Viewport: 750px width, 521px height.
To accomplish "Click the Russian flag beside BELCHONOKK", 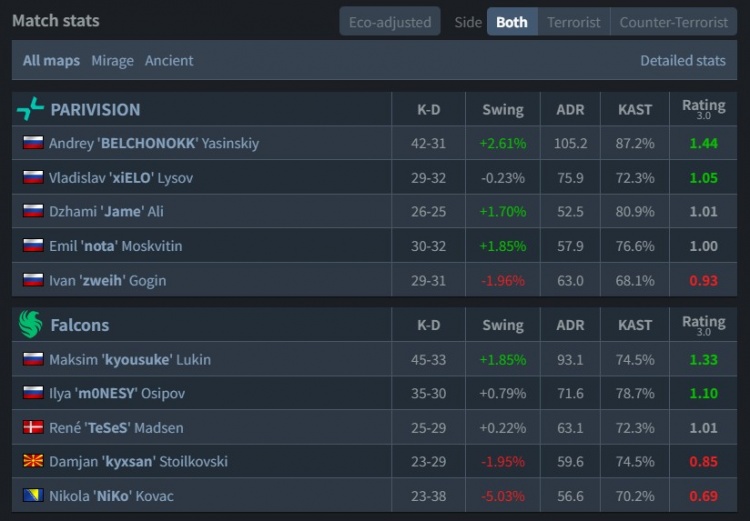I will tap(33, 143).
